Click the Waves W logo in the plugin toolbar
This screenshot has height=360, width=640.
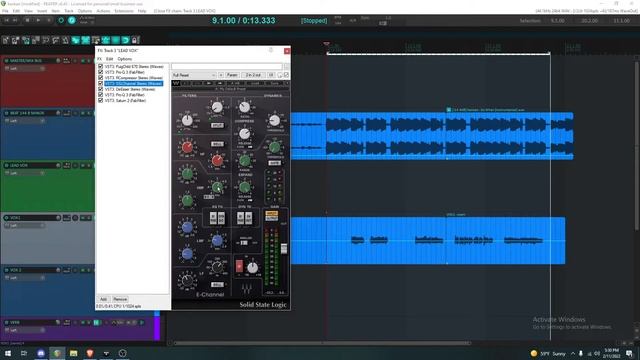coord(176,83)
